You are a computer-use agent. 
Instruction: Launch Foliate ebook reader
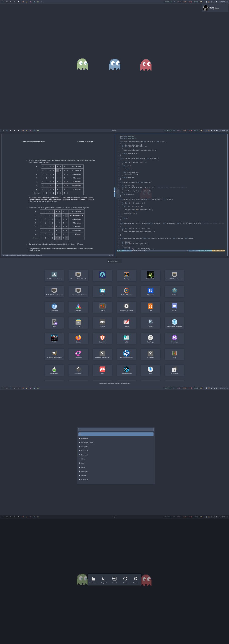(x=126, y=339)
